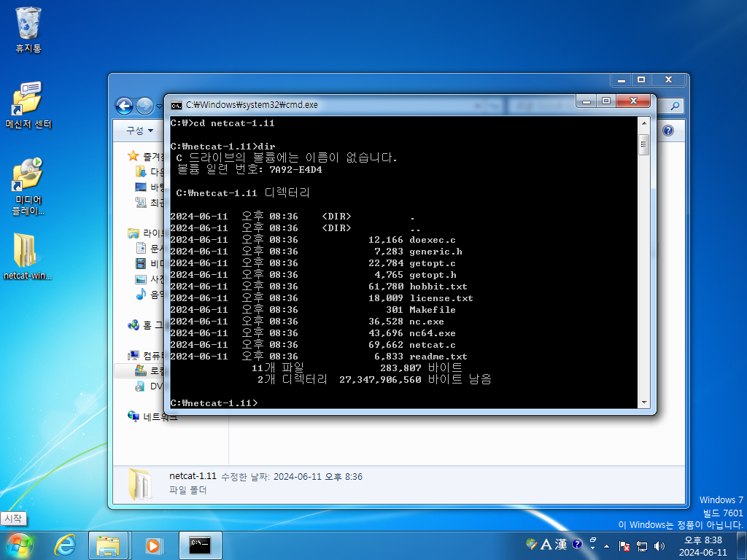Select the Network node in sidebar
The image size is (747, 560).
click(152, 416)
